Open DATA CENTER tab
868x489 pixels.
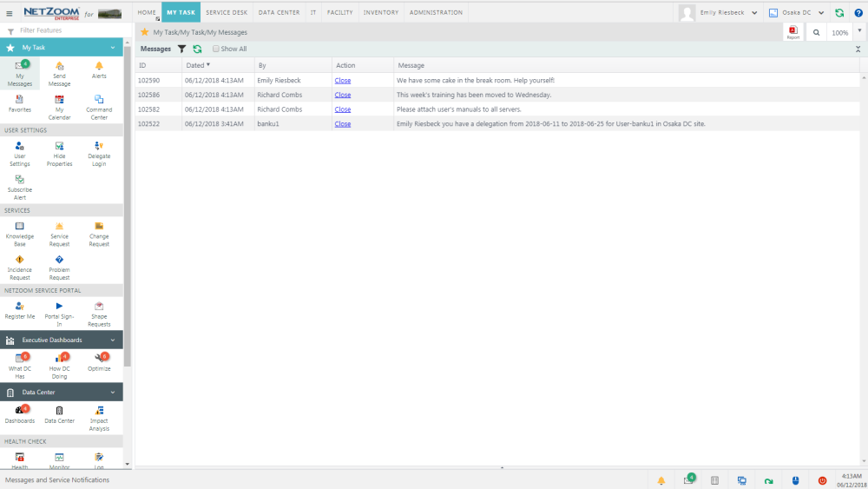279,12
